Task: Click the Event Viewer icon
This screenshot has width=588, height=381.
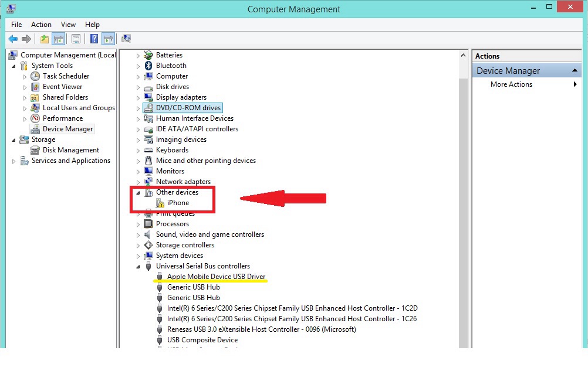Action: click(35, 87)
